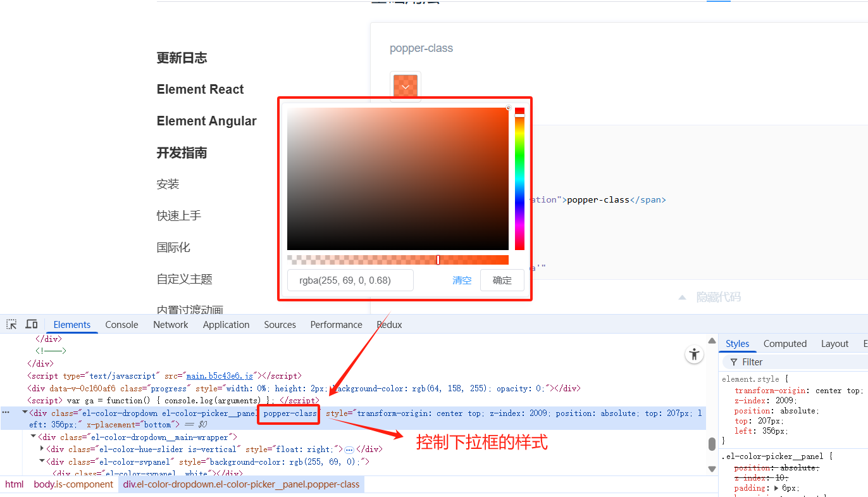868x497 pixels.
Task: Click the Elements tree scrollbar down arrow
Action: point(712,469)
